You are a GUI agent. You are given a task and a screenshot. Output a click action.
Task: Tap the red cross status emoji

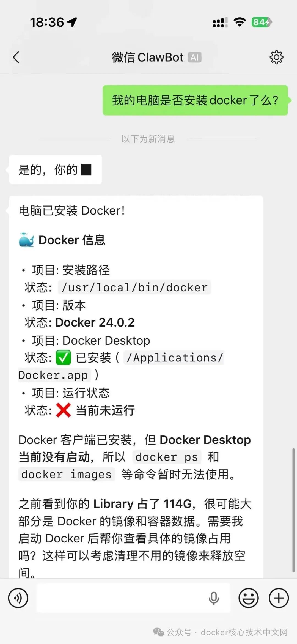pos(63,410)
